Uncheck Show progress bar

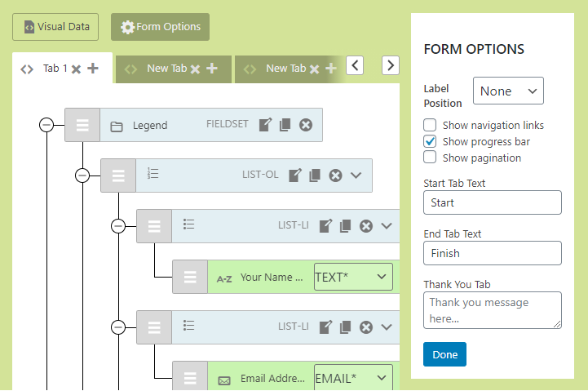(x=430, y=141)
